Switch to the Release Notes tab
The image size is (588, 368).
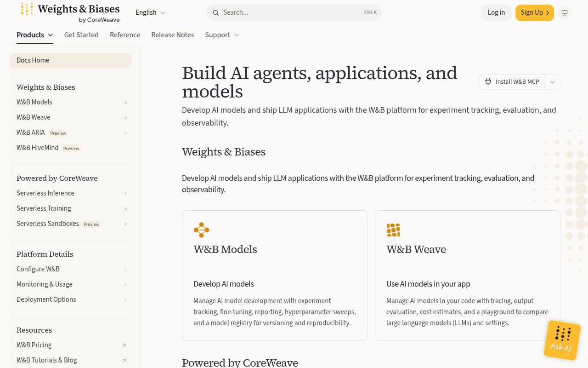[173, 35]
